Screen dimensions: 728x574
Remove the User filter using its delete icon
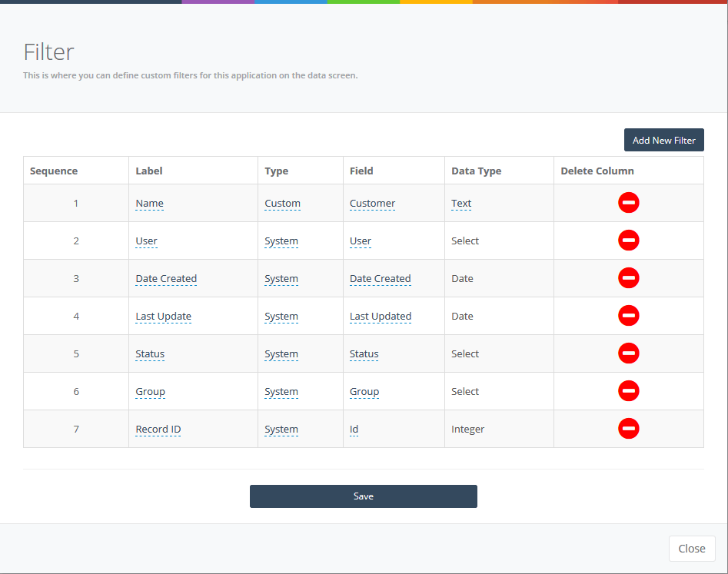point(628,241)
